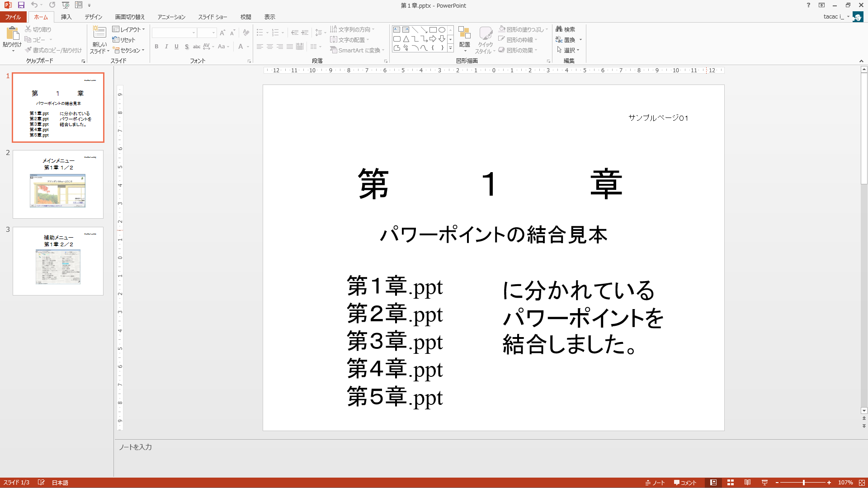This screenshot has width=868, height=488.
Task: Click the New Slide icon
Action: 99,33
